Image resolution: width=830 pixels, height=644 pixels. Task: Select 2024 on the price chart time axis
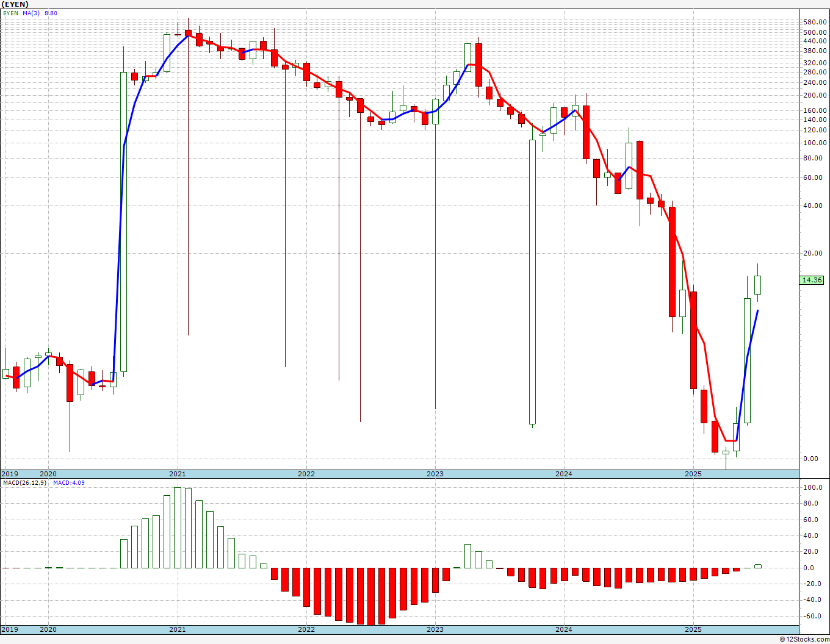564,474
